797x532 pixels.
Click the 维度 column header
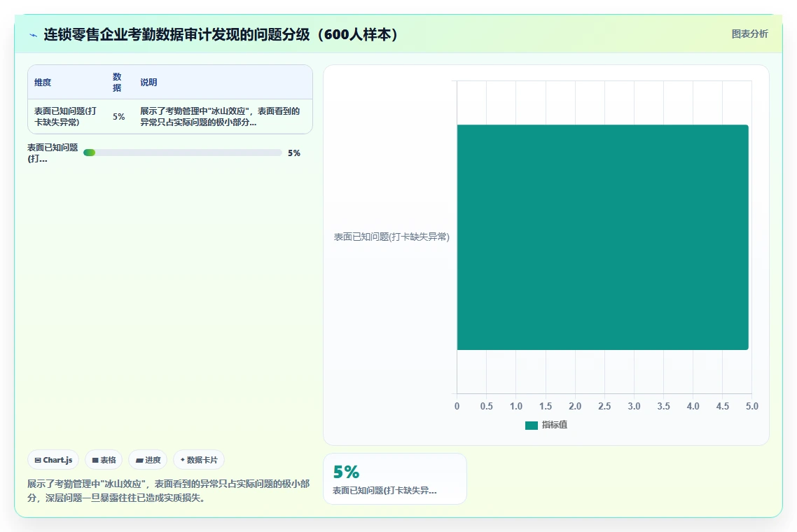pyautogui.click(x=43, y=83)
